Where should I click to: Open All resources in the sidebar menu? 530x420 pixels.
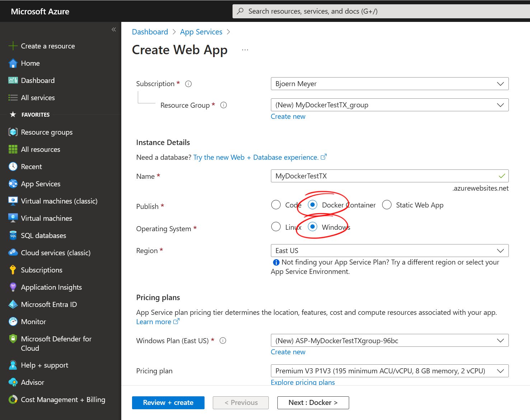coord(41,149)
